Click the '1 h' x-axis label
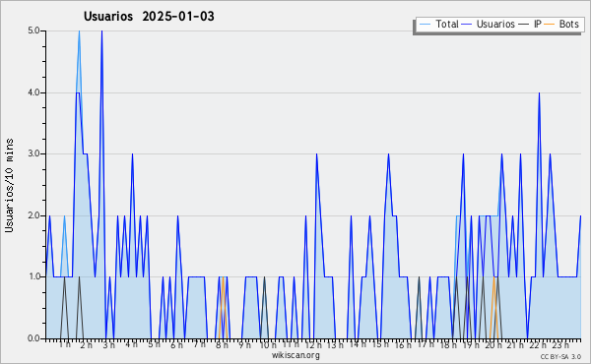The image size is (591, 364). pos(64,344)
